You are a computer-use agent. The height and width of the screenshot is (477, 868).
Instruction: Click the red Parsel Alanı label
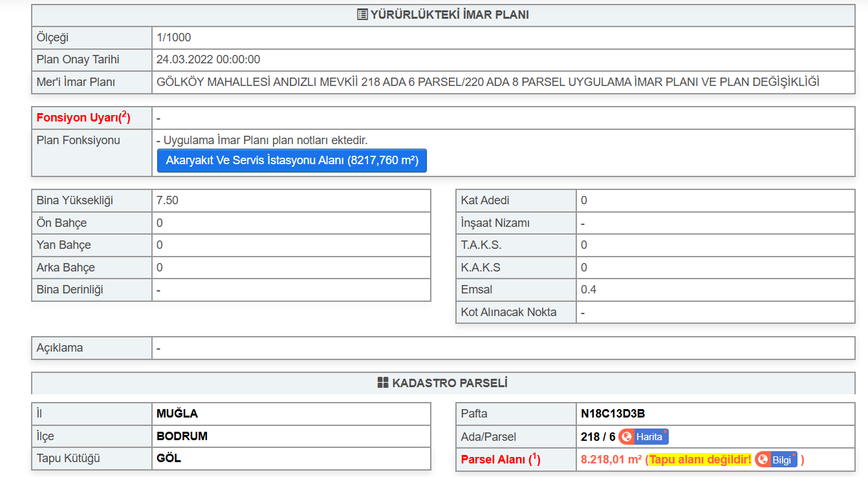tap(500, 460)
